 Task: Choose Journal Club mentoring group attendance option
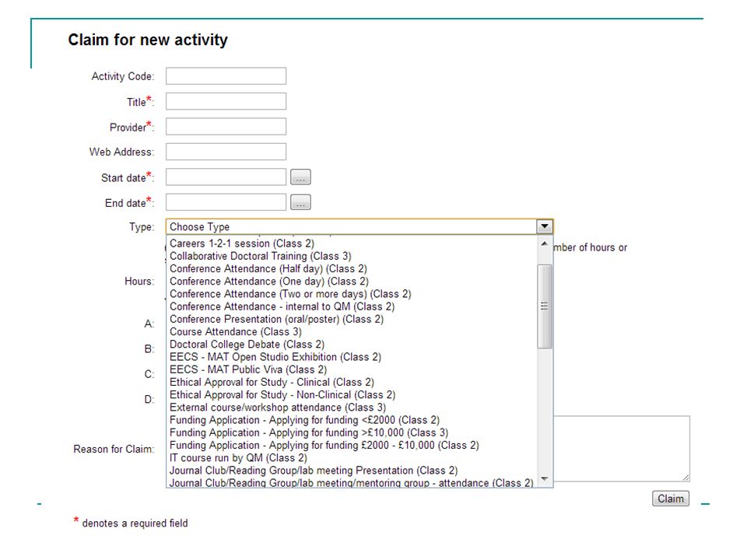352,482
